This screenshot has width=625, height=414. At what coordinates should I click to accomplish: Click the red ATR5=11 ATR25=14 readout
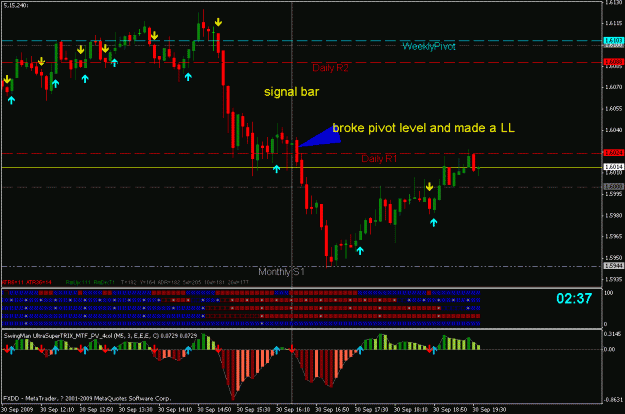(x=27, y=283)
